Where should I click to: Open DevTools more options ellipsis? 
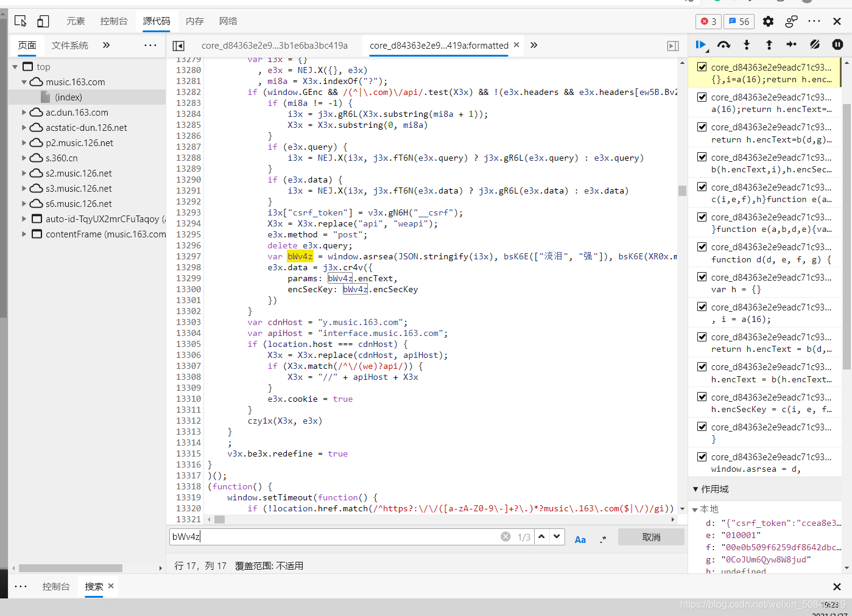(x=814, y=21)
